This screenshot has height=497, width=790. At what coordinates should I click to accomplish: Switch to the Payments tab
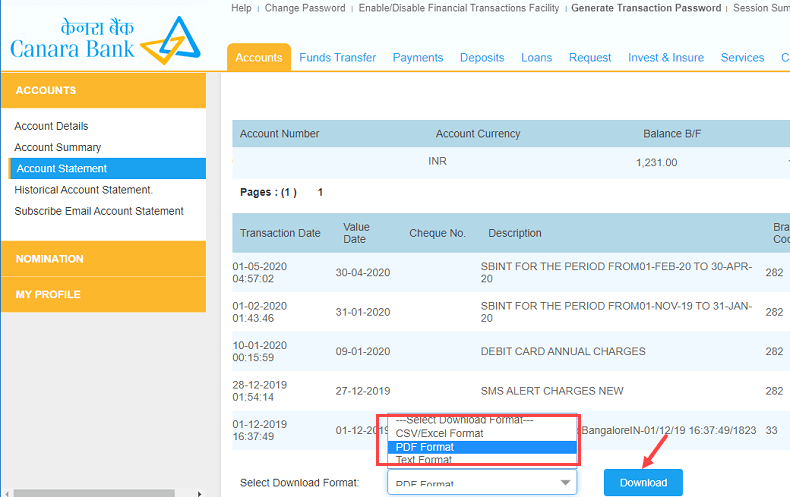tap(418, 57)
